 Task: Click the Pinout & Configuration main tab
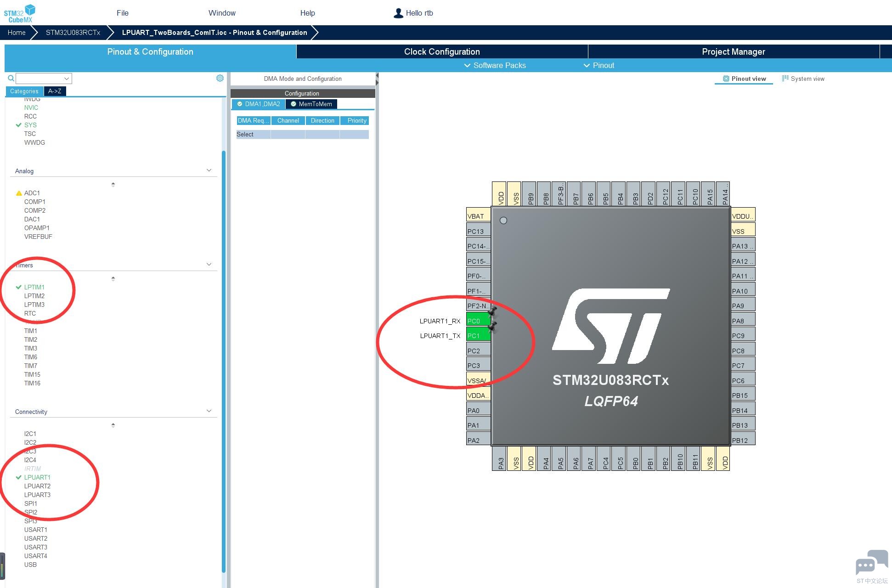[x=150, y=51]
